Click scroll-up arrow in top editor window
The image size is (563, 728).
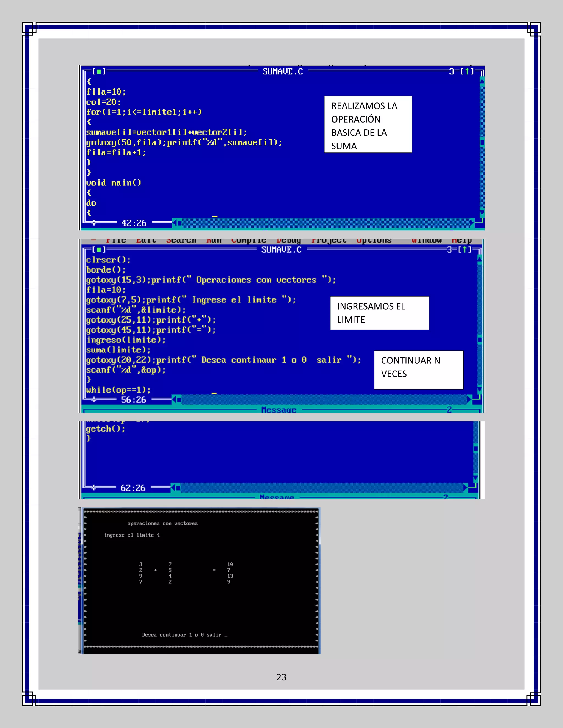tap(482, 81)
